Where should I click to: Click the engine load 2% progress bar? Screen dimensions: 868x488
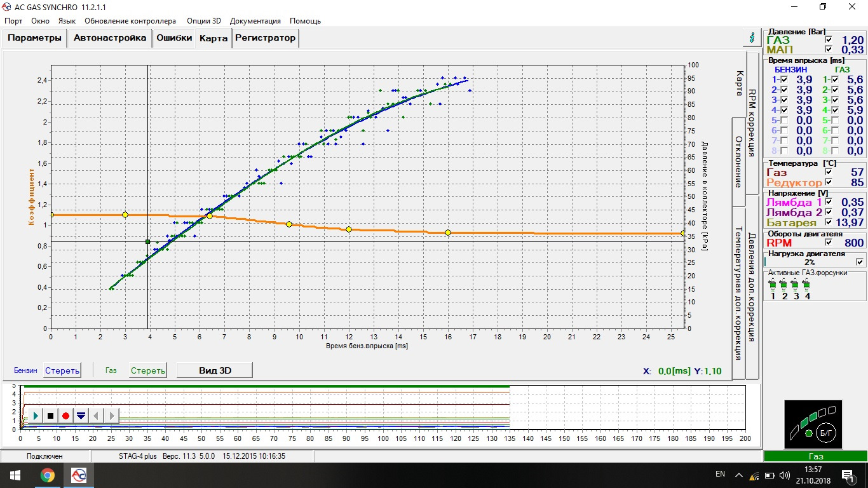click(810, 262)
